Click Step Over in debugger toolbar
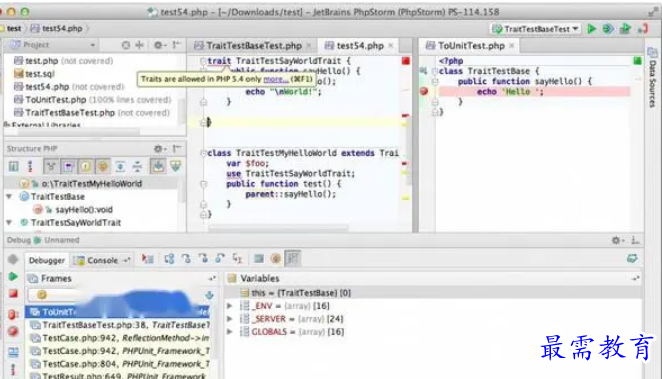 point(169,259)
